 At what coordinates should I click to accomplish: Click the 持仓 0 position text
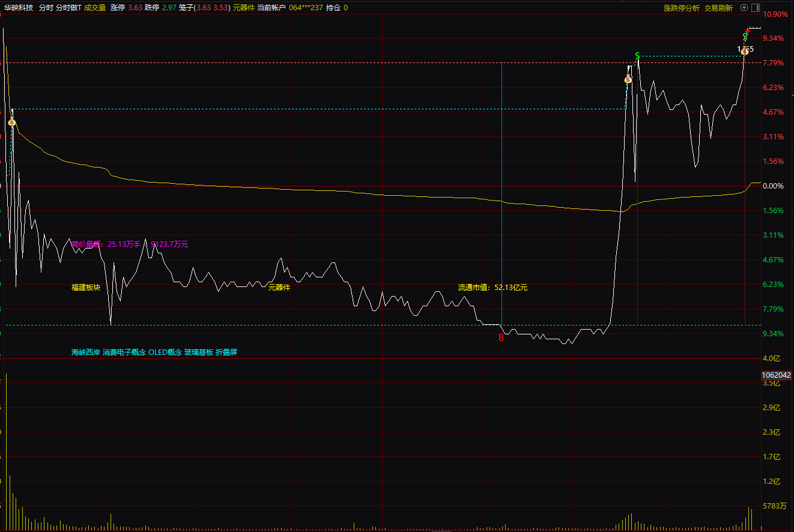tap(336, 8)
